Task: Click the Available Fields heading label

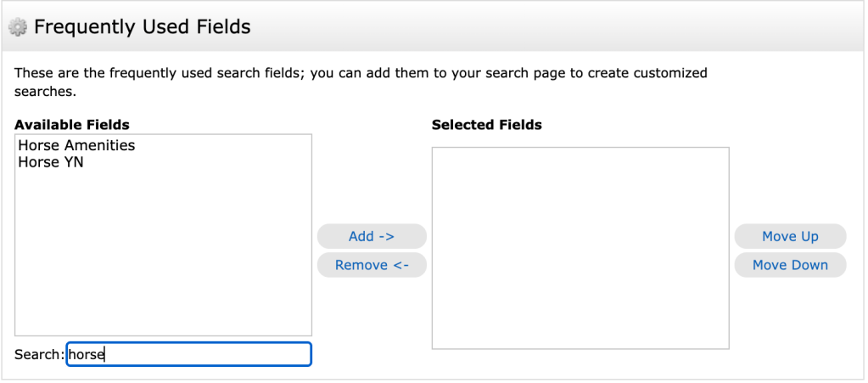Action: tap(72, 125)
